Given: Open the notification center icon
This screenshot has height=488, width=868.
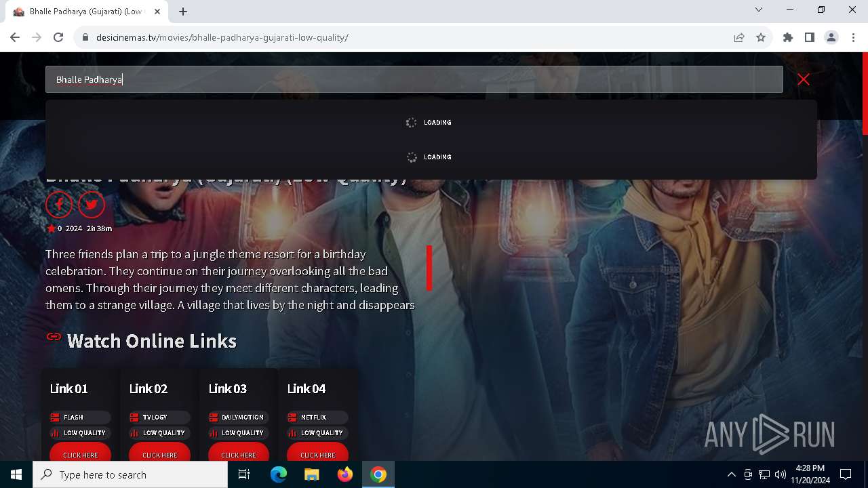Looking at the screenshot, I should [846, 474].
